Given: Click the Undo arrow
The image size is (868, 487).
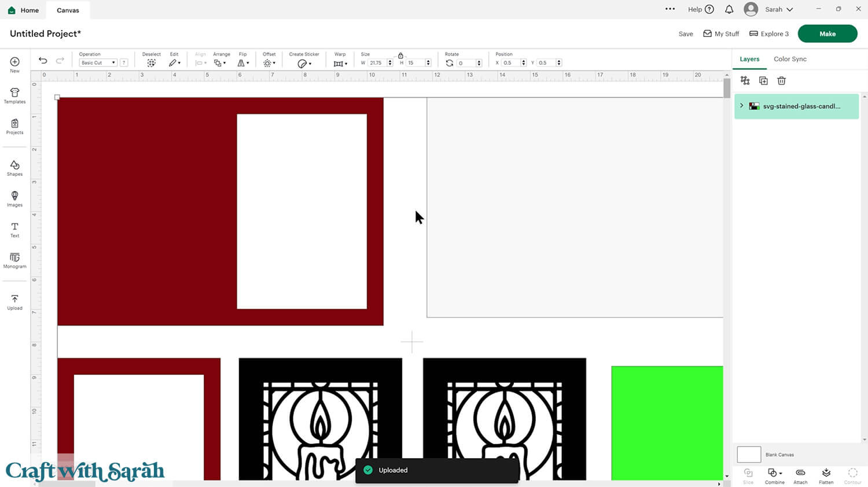Looking at the screenshot, I should [43, 61].
